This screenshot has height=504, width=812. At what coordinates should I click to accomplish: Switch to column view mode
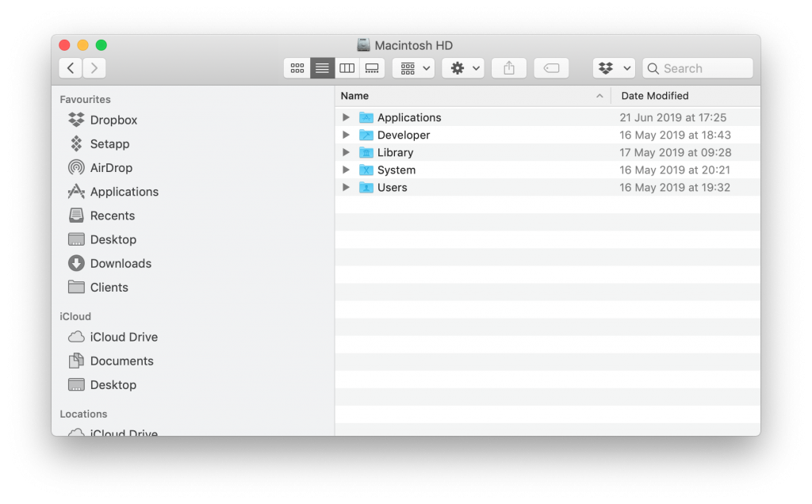coord(347,68)
